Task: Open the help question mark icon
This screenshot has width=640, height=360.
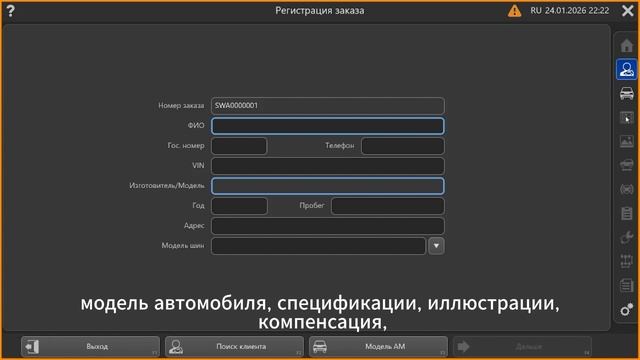Action: pyautogui.click(x=10, y=11)
